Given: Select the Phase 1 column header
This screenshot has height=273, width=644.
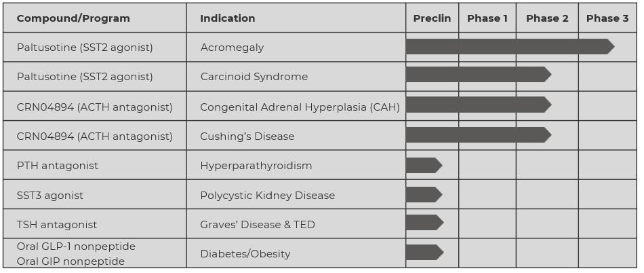Looking at the screenshot, I should click(x=487, y=18).
